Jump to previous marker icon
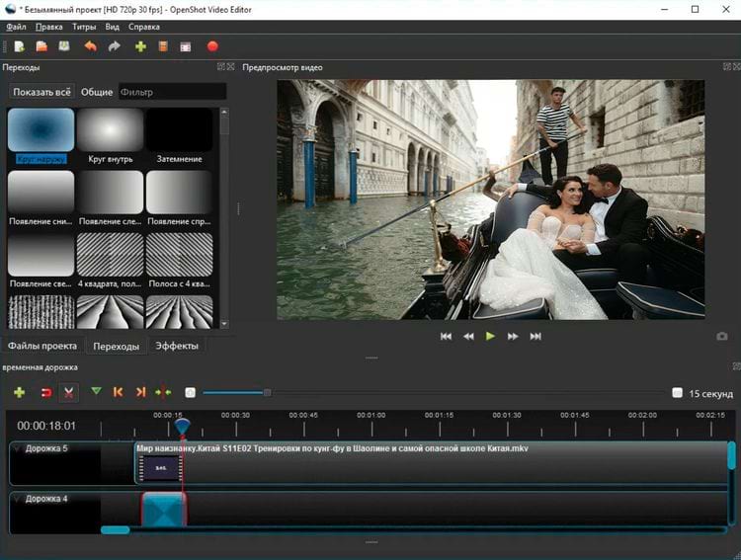This screenshot has width=741, height=560. 118,392
